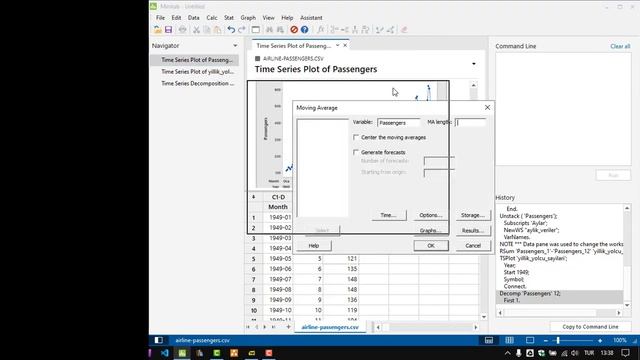Click the Find and Replace icon

coord(280,30)
